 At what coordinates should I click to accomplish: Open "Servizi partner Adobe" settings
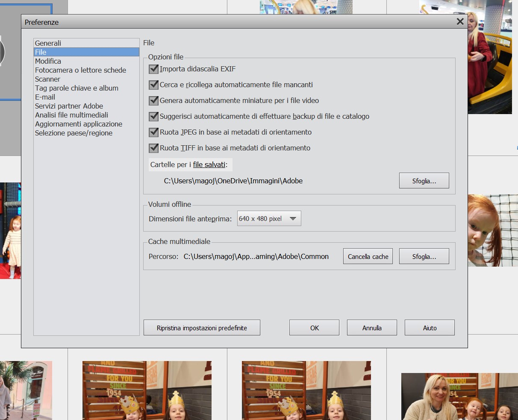pos(69,106)
